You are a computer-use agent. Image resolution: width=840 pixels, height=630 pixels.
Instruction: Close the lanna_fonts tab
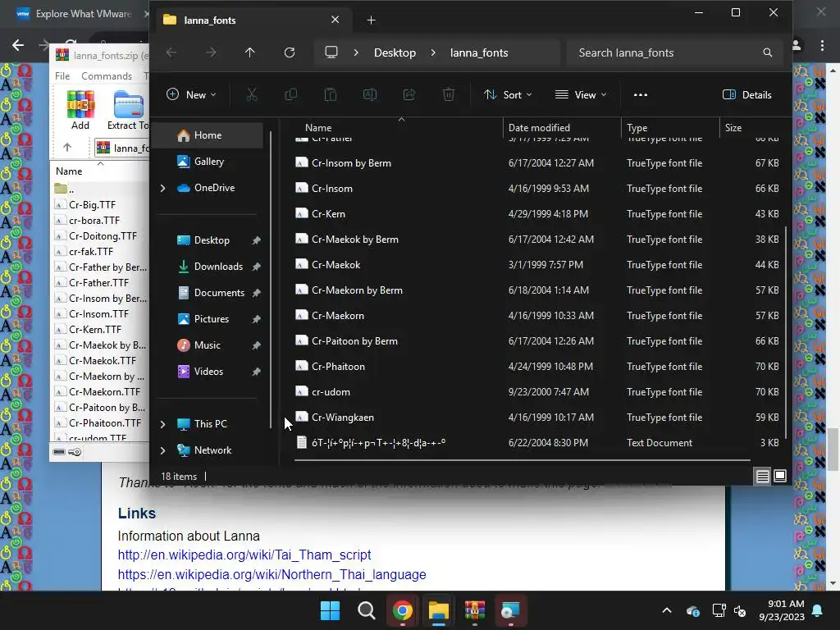click(x=336, y=20)
